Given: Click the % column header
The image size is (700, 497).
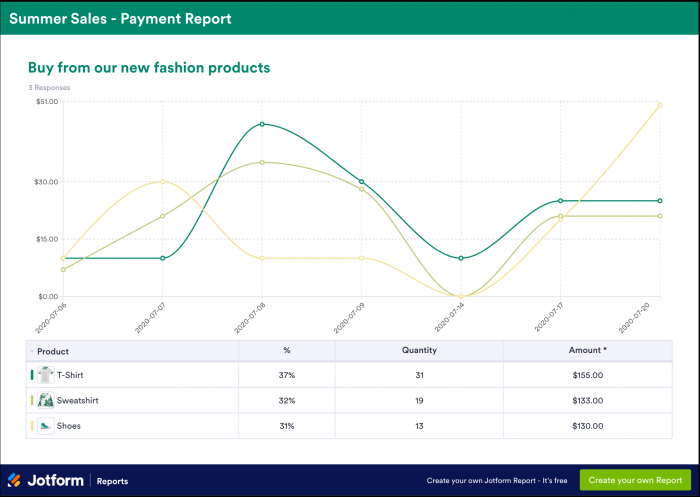Looking at the screenshot, I should (287, 351).
